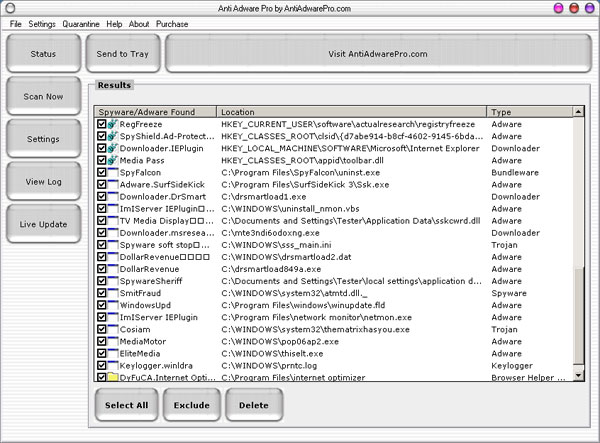Open the View Log sidebar button
This screenshot has height=443, width=600.
click(44, 181)
